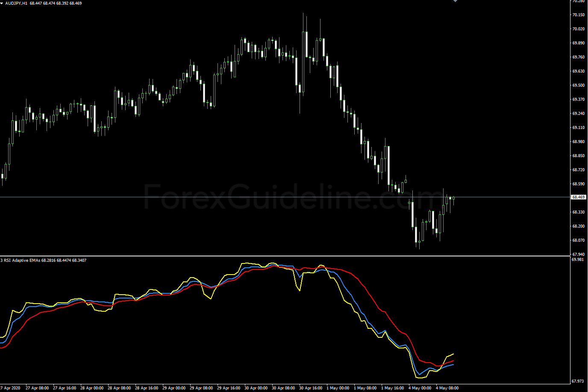Click the 67.940 price axis label
This screenshot has height=392, width=588.
[x=579, y=255]
